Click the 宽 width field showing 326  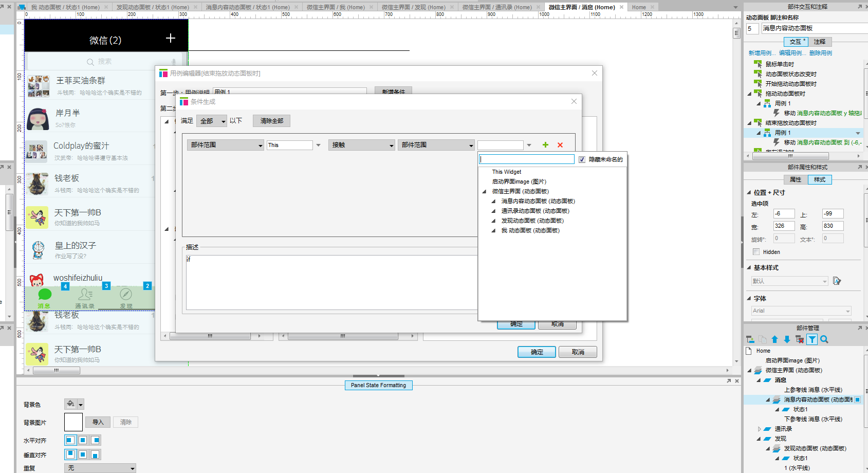[x=784, y=226]
